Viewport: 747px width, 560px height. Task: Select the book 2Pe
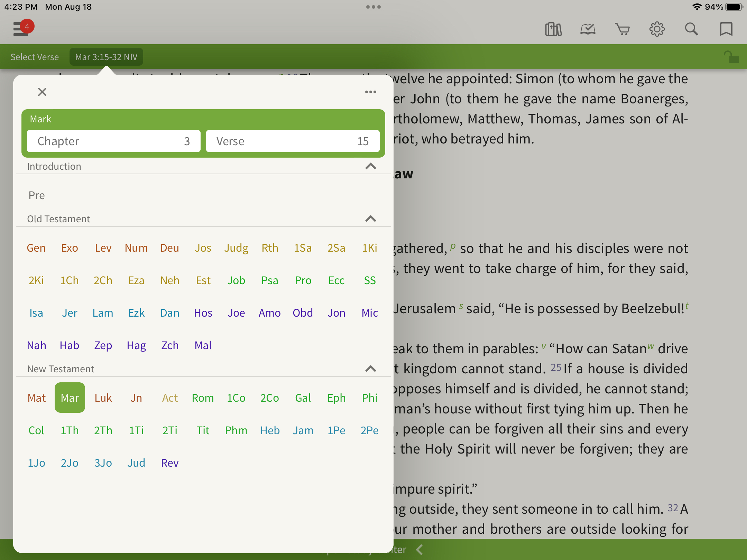[x=370, y=430]
